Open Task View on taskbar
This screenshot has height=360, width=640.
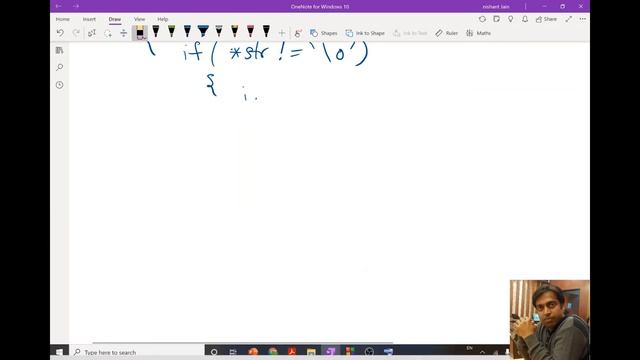[233, 352]
